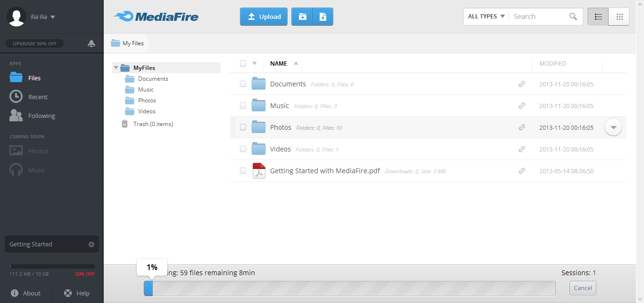644x303 pixels.
Task: Open Trash (0 items) in tree
Action: click(x=153, y=124)
